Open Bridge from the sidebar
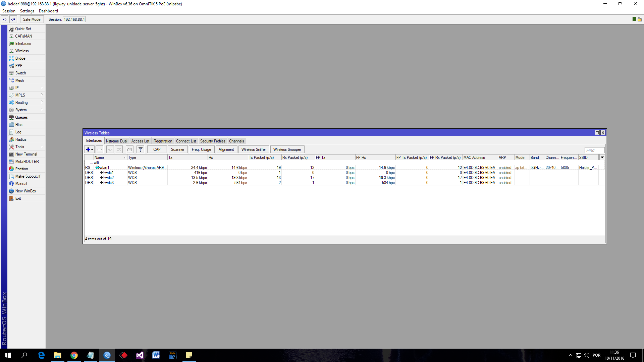The width and height of the screenshot is (644, 362). tap(20, 58)
